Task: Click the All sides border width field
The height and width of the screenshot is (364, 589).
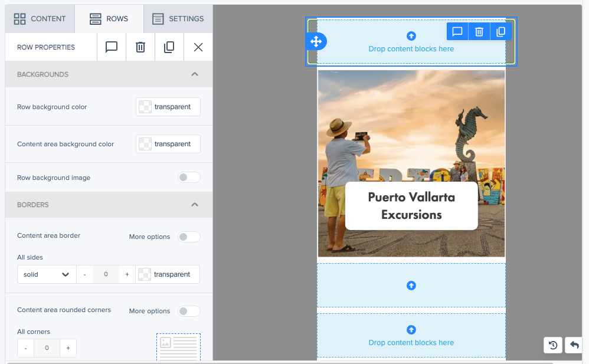Action: 106,274
